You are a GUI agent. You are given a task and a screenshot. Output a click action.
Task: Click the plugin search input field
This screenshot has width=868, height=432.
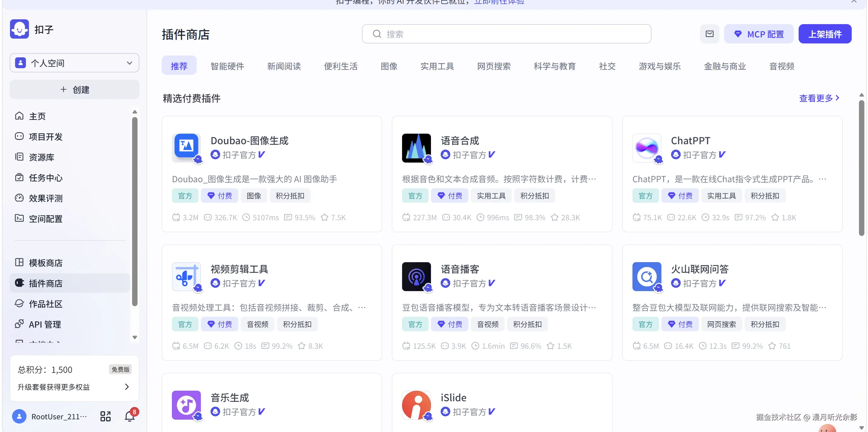pos(506,34)
